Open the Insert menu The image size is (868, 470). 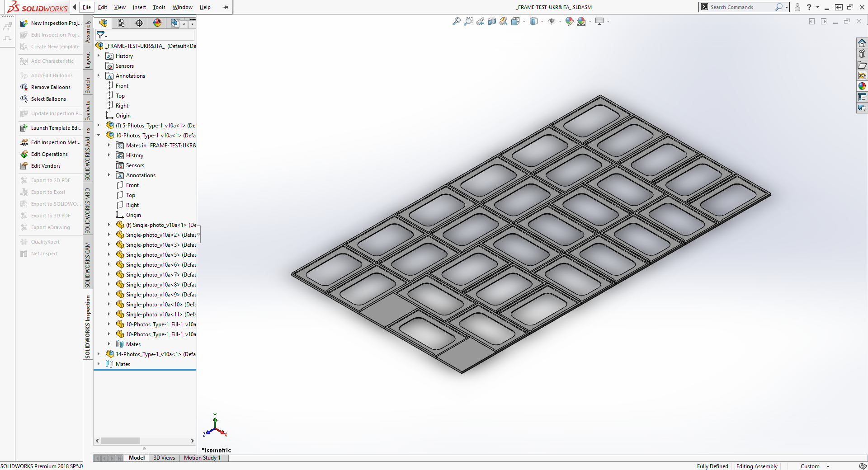(x=139, y=7)
